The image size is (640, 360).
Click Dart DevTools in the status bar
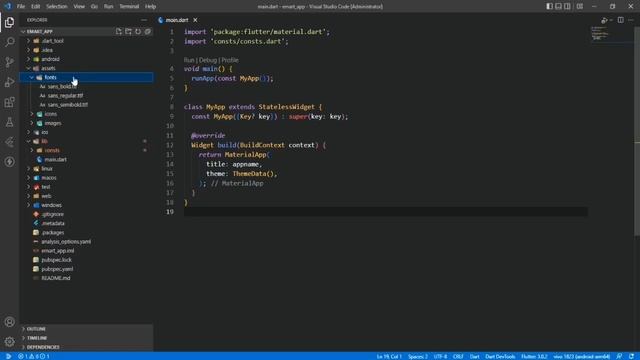pyautogui.click(x=500, y=356)
